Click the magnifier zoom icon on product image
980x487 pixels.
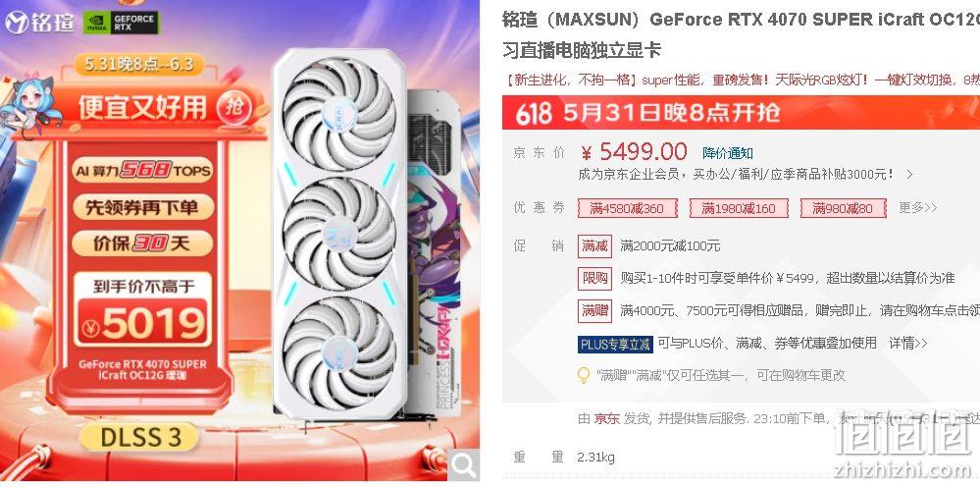point(464,465)
